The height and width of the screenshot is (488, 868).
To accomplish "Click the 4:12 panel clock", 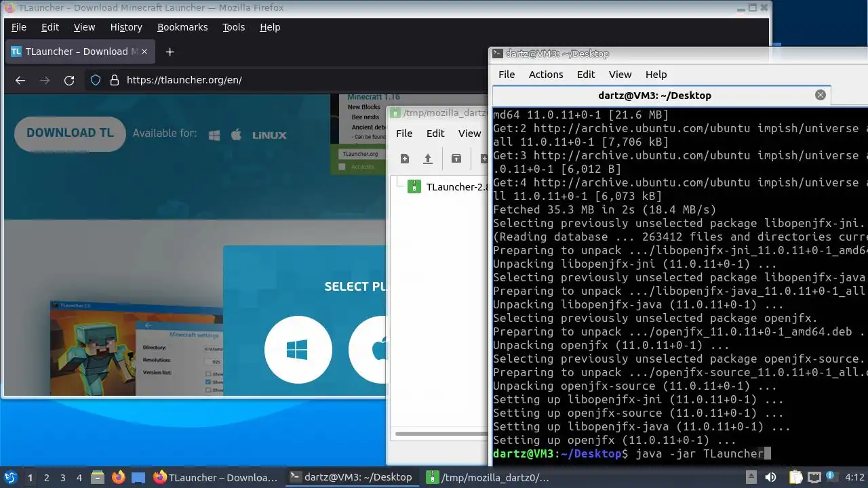I will 854,478.
